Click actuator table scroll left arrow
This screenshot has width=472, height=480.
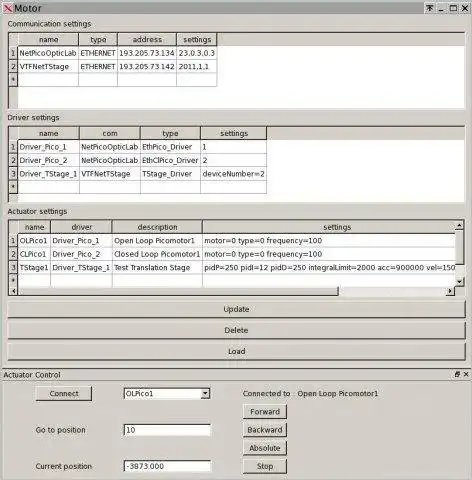tap(13, 291)
